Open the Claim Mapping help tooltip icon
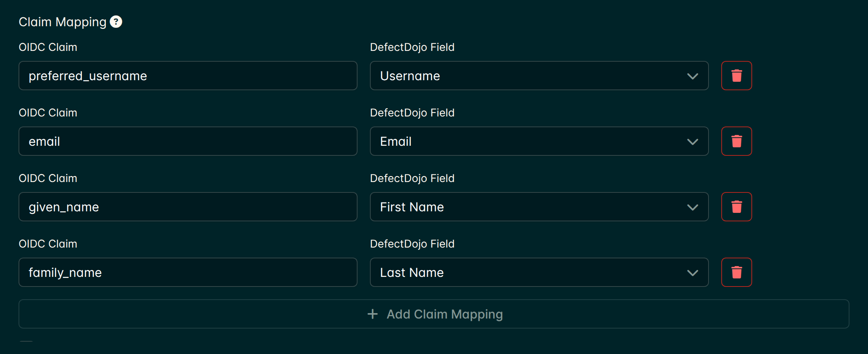The width and height of the screenshot is (868, 354). [116, 22]
